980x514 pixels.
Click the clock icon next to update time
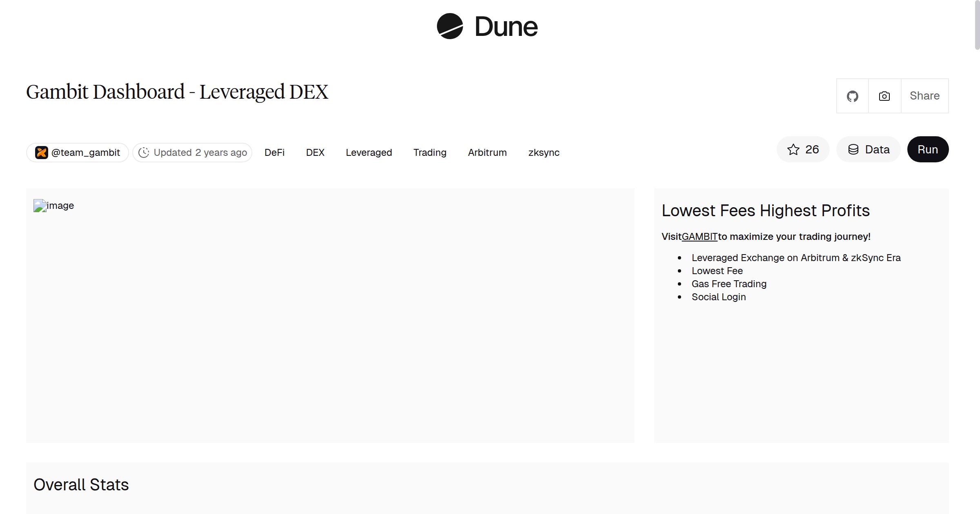tap(145, 152)
